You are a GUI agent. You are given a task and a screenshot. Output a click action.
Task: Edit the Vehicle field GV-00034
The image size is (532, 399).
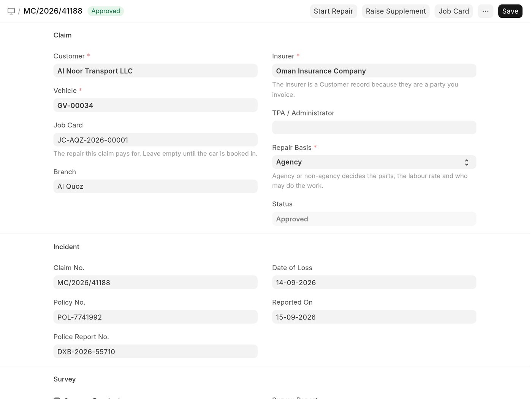[x=155, y=105]
